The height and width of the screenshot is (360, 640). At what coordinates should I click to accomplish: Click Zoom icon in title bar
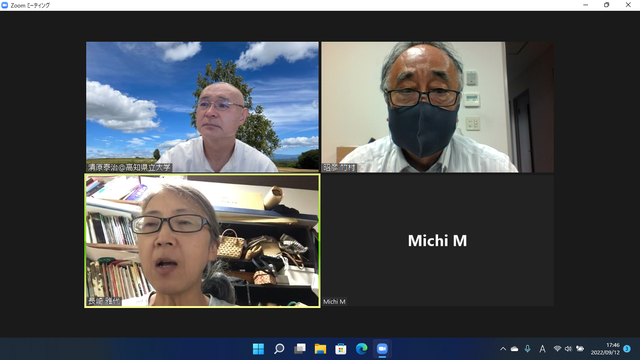click(x=5, y=5)
